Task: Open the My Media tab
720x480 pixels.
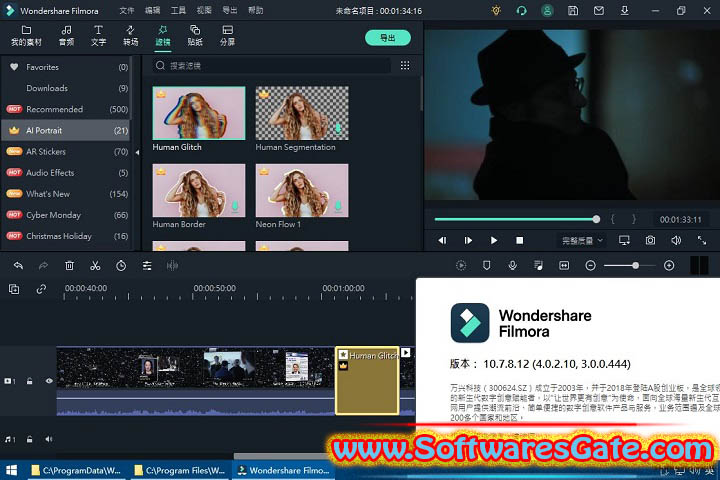Action: point(26,36)
